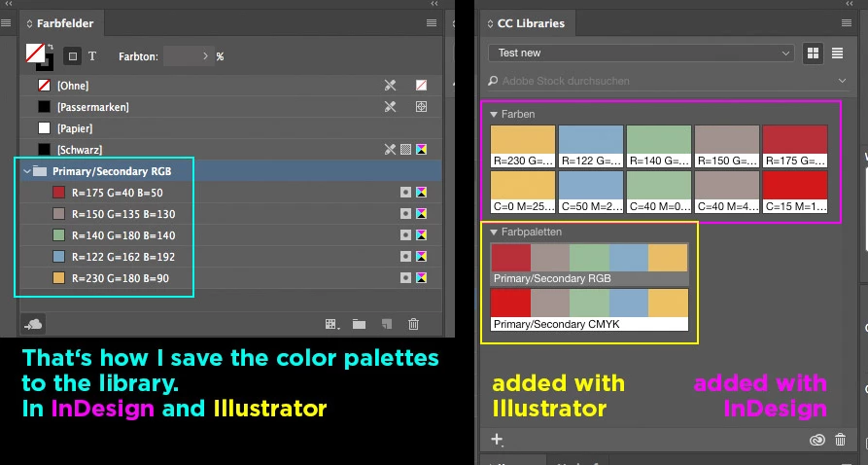Screen dimensions: 868x465
Task: Add selected swatch to CC Library
Action: (x=33, y=324)
